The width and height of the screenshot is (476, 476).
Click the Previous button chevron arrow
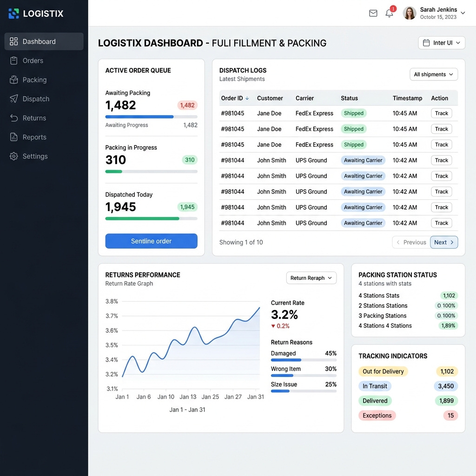(398, 242)
